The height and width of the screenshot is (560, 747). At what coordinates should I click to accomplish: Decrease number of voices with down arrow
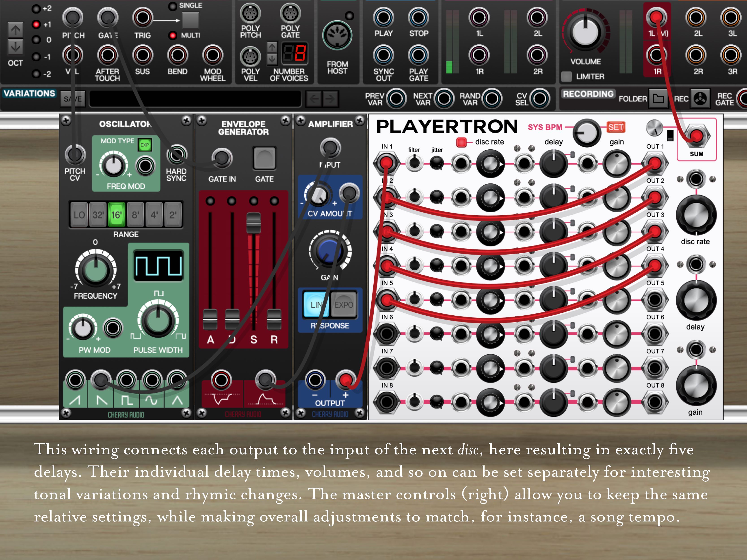click(x=272, y=59)
